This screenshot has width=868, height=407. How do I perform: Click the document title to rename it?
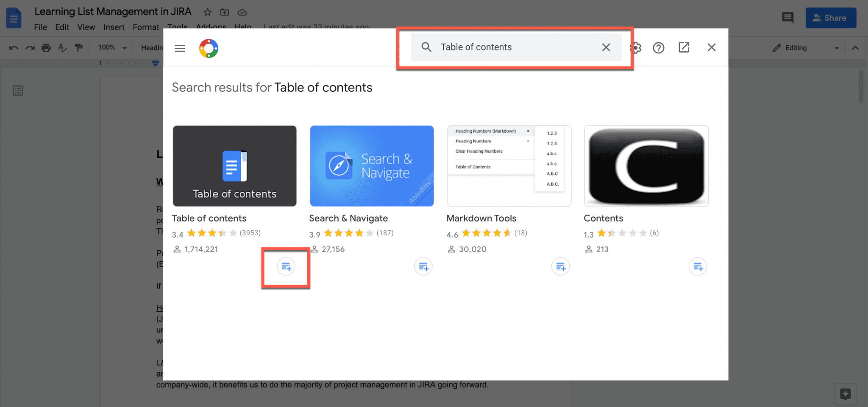click(x=112, y=11)
